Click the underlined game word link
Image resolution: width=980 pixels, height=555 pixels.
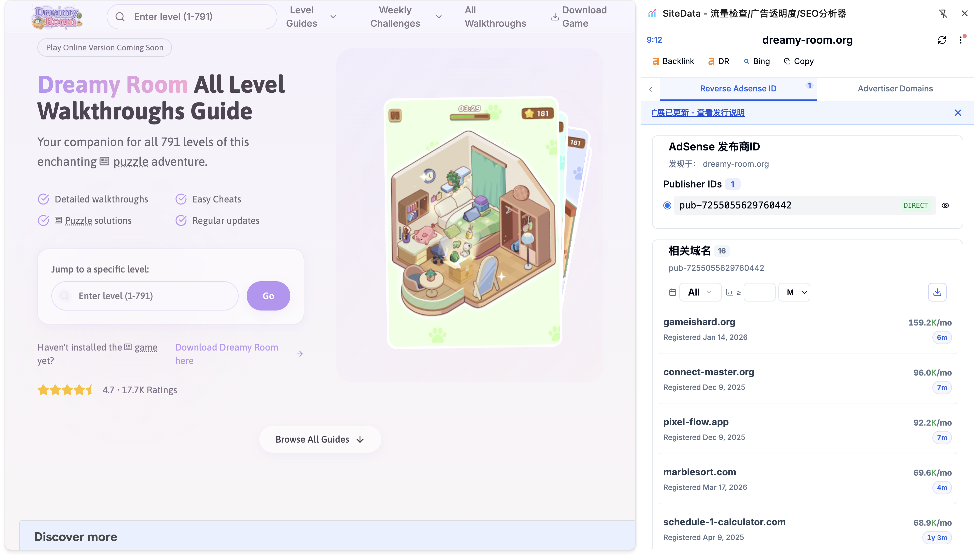coord(146,348)
